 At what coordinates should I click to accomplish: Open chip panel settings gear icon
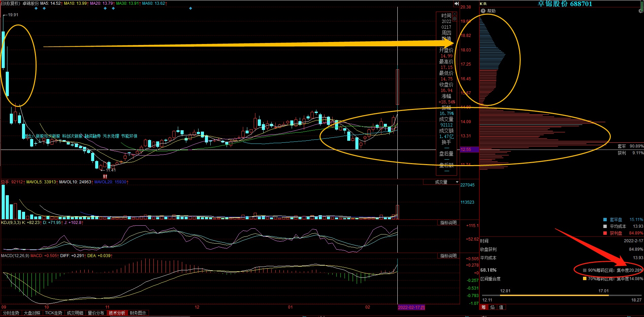pos(640,11)
